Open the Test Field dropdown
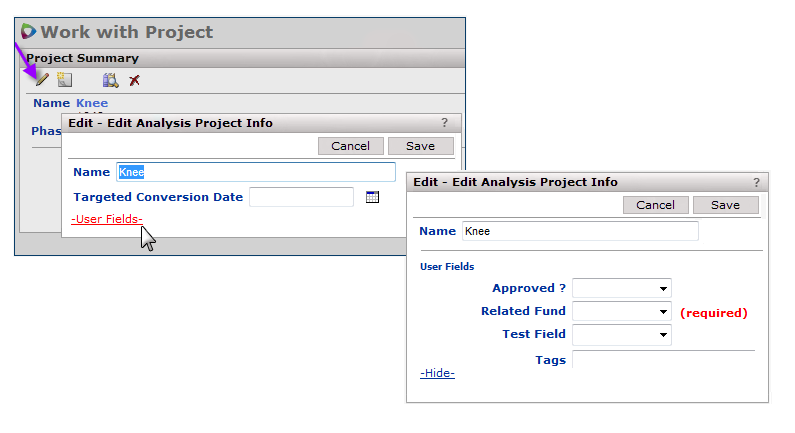This screenshot has height=433, width=795. (621, 335)
